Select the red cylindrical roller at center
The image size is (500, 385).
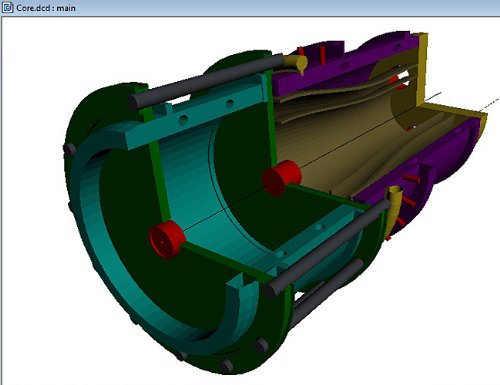pos(282,177)
